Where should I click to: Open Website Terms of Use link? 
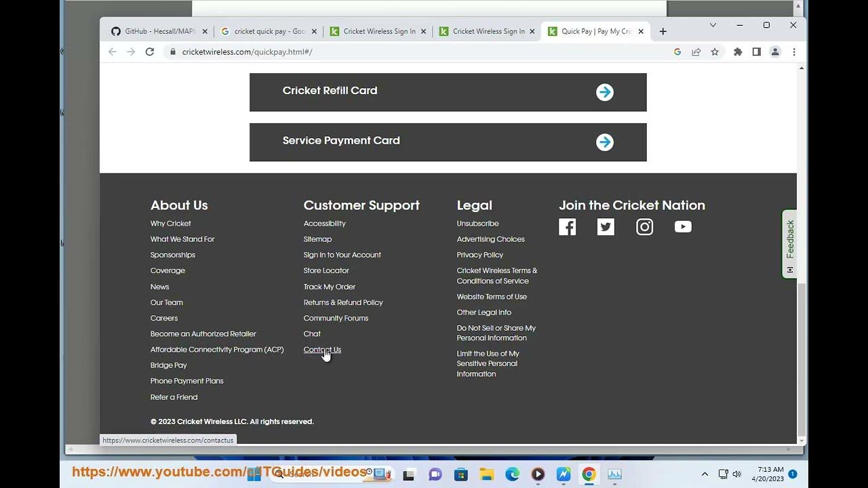(x=492, y=297)
